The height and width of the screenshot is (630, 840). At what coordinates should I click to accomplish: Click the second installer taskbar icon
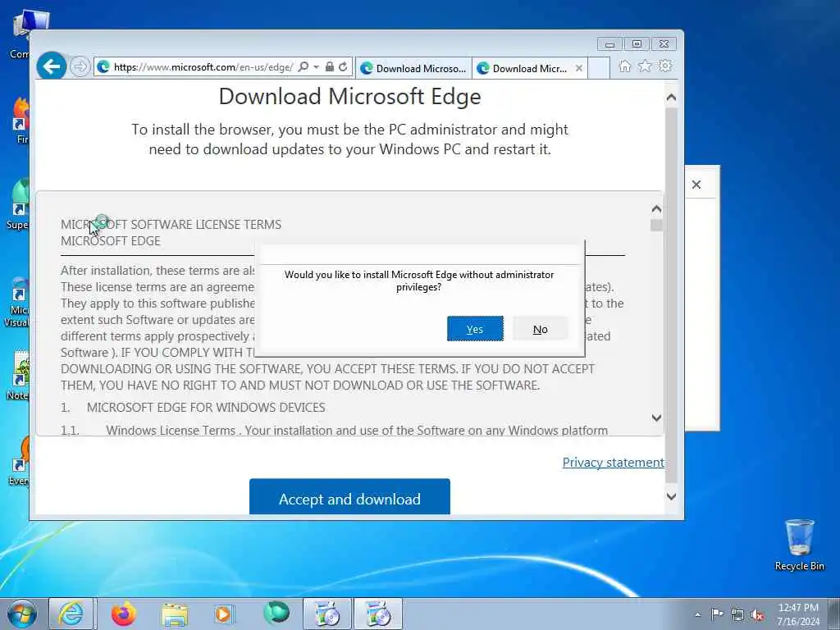[x=378, y=614]
